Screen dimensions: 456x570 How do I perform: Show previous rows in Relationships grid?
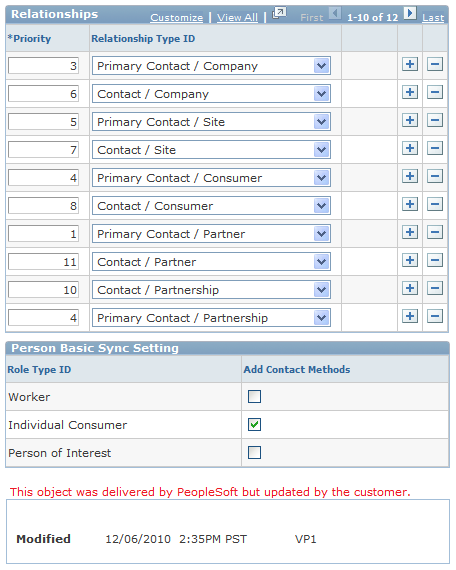click(x=335, y=14)
